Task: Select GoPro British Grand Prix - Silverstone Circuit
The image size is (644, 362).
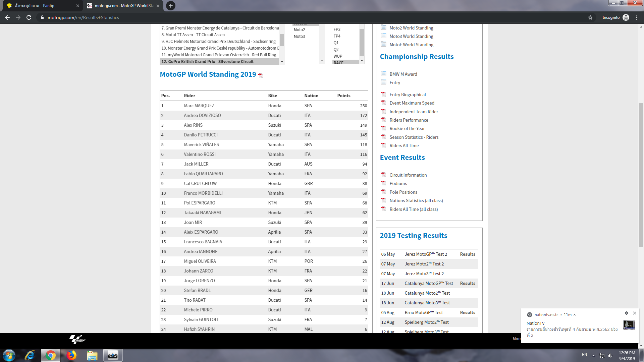Action: point(220,62)
